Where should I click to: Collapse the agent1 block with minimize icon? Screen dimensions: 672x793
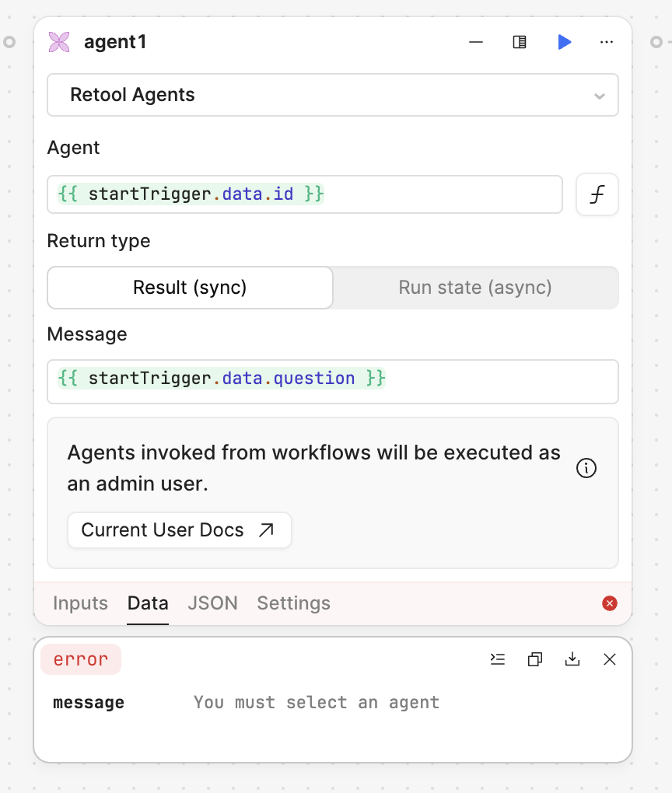pyautogui.click(x=476, y=42)
